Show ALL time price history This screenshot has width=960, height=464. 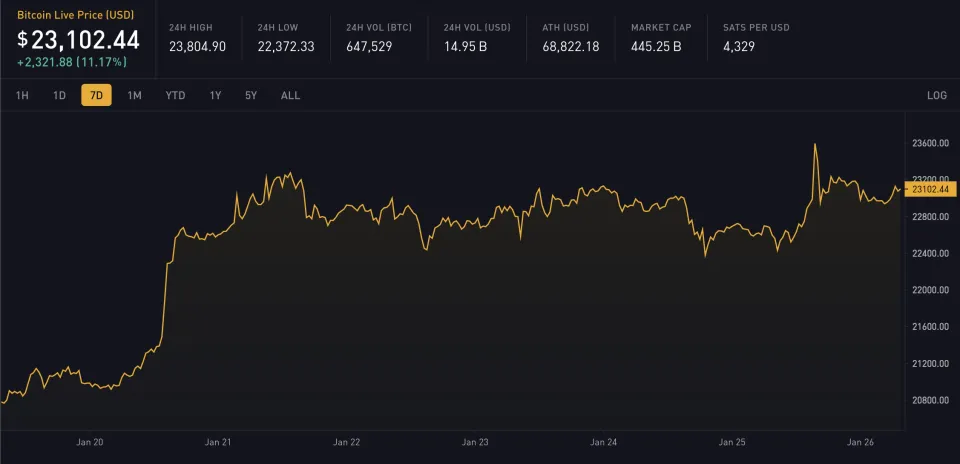pyautogui.click(x=290, y=95)
